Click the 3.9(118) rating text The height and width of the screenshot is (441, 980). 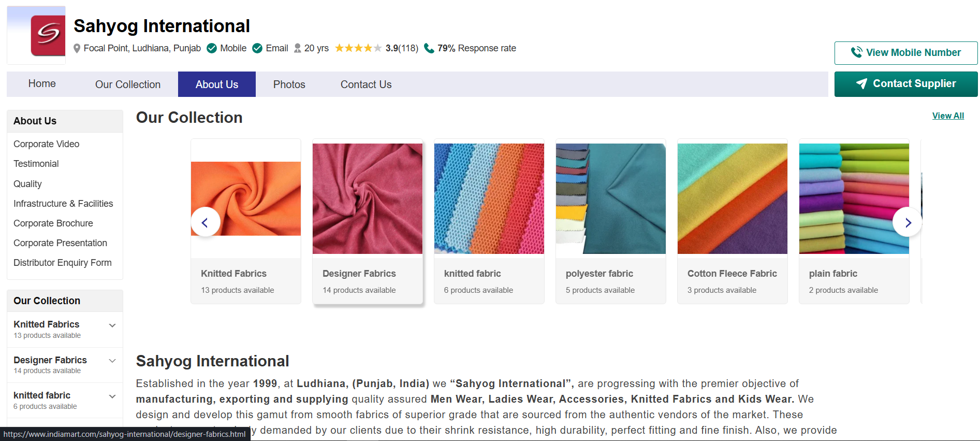402,48
